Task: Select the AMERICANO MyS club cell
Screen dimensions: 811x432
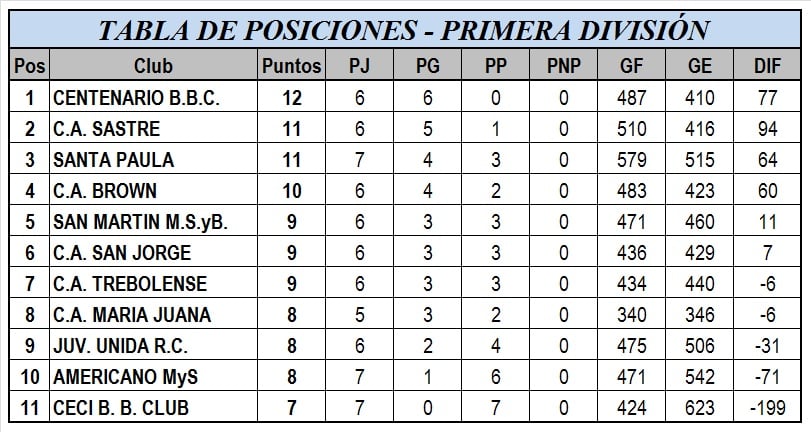Action: (x=125, y=377)
